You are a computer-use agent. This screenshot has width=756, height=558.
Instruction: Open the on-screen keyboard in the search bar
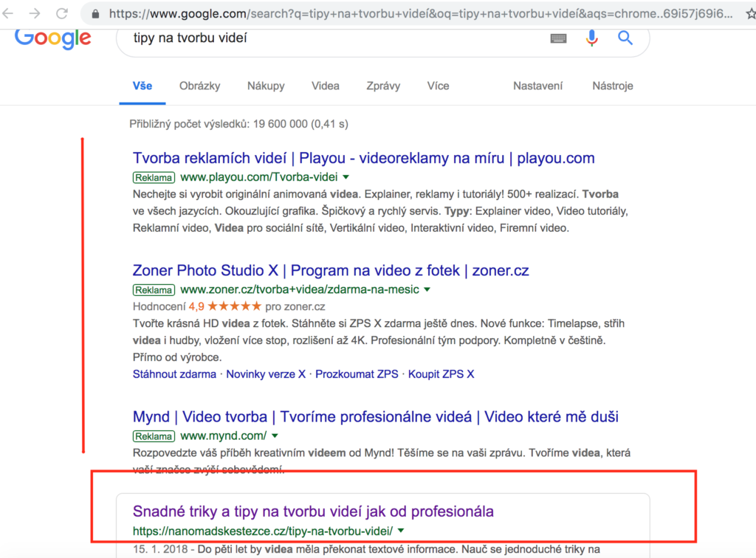(557, 39)
